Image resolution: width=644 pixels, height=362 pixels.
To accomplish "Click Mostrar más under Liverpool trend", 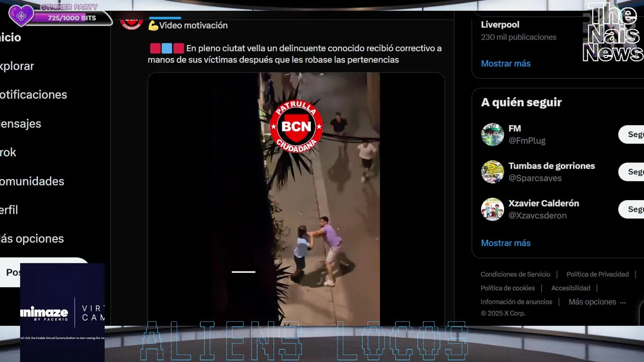I will [506, 63].
